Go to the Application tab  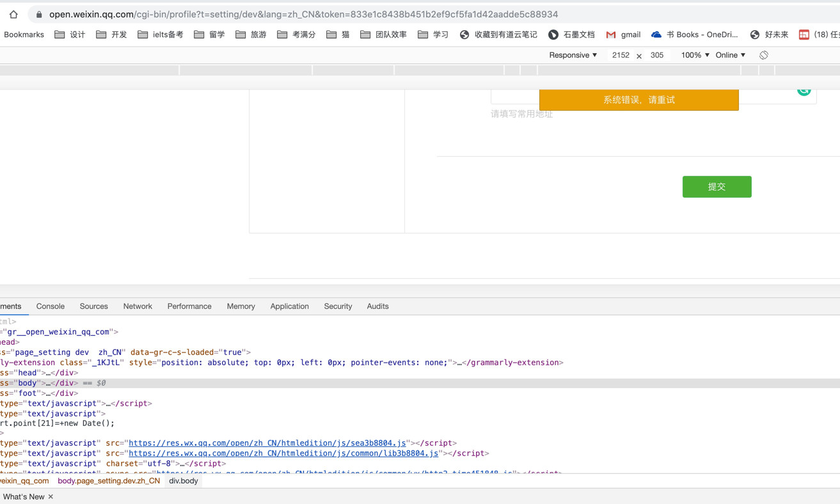coord(289,306)
